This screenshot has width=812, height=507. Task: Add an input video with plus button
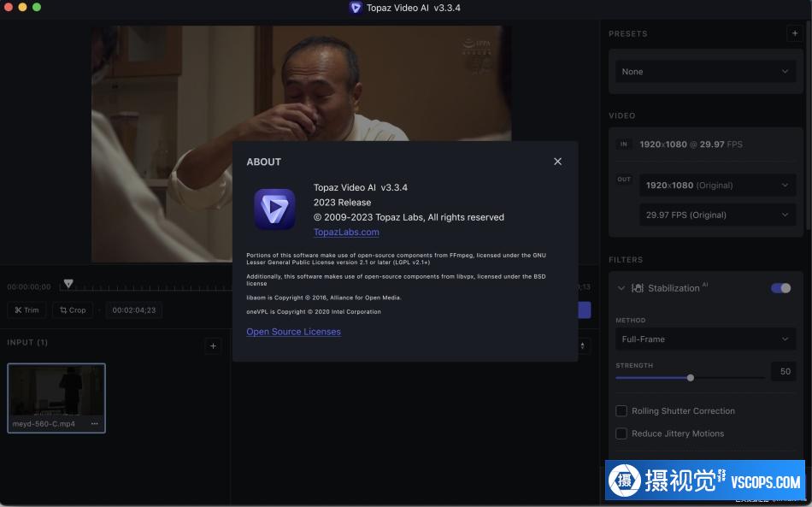213,345
